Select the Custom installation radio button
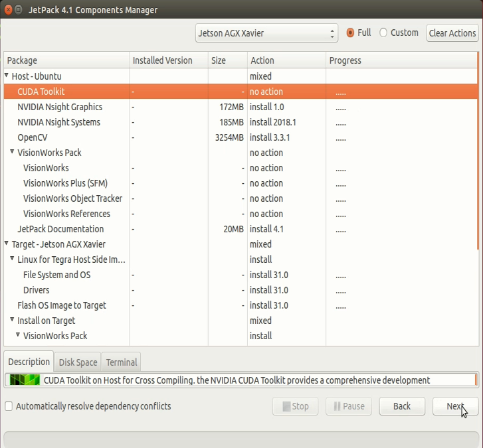The image size is (483, 448). point(383,33)
